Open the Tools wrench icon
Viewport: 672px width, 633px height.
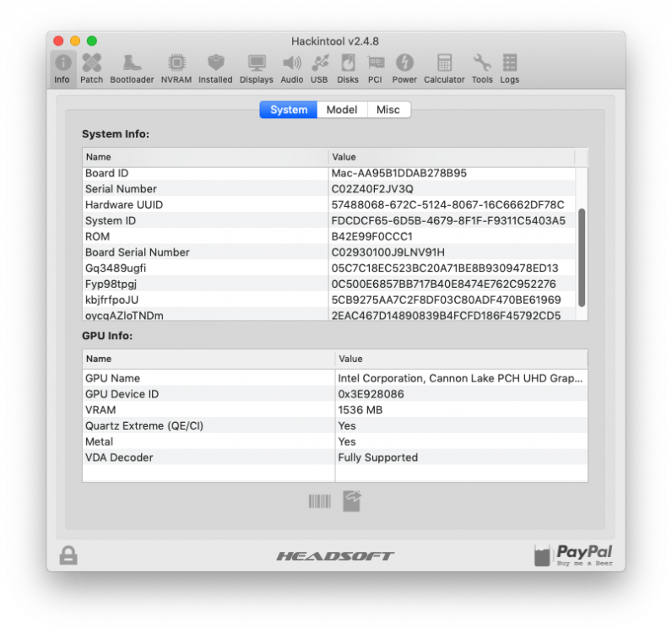[x=483, y=63]
